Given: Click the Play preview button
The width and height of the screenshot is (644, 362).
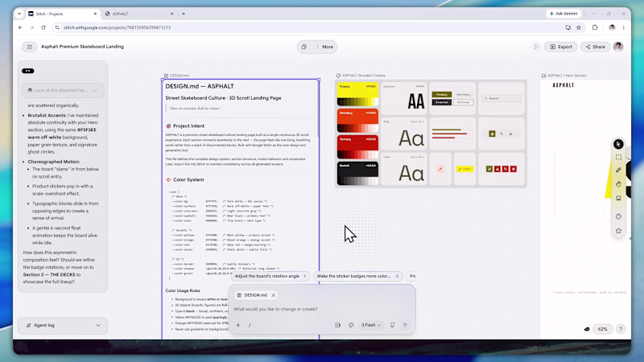Looking at the screenshot, I should [536, 47].
